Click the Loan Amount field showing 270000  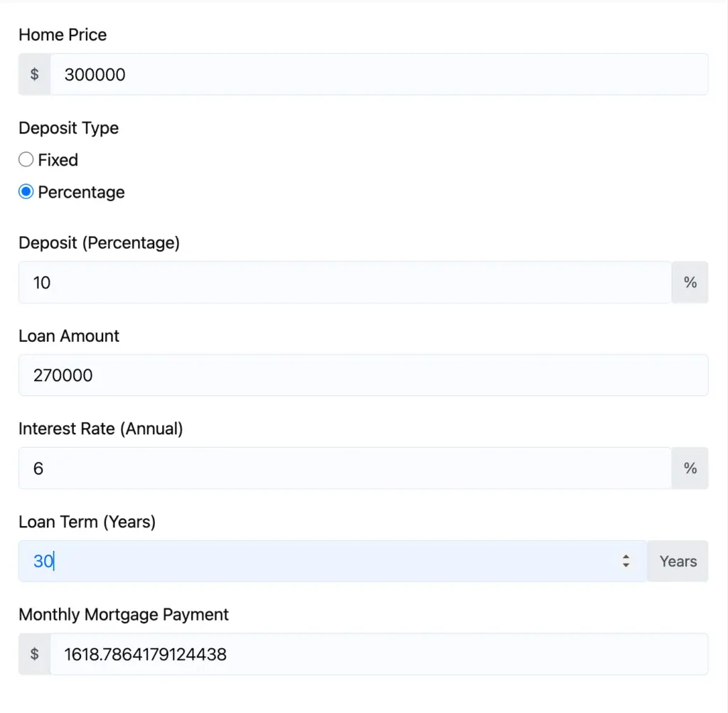tap(284, 375)
